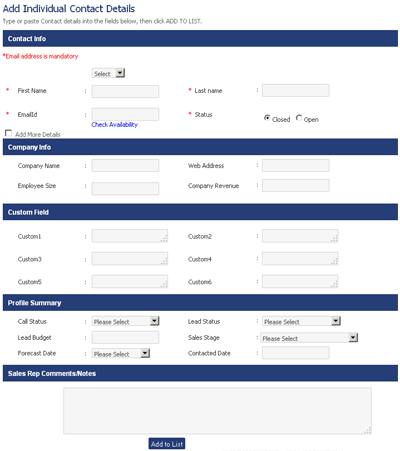Click the Custom1 text area
The height and width of the screenshot is (451, 400).
(130, 236)
